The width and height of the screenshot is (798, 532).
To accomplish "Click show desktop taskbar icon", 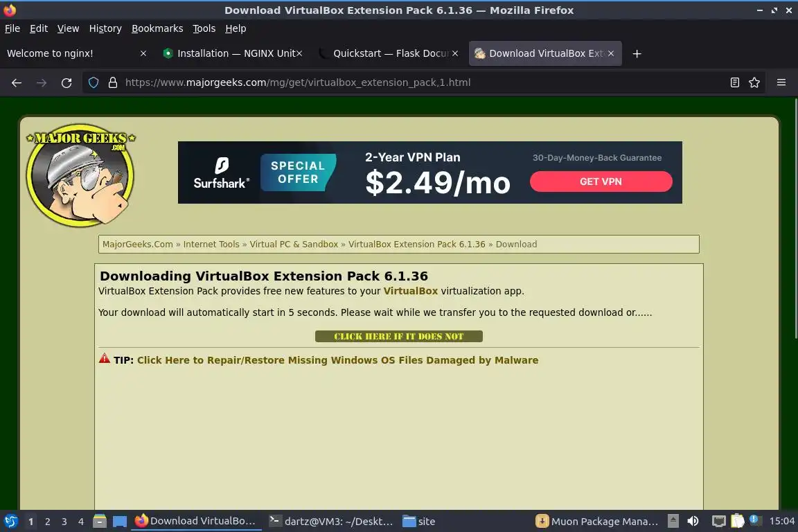I will coord(120,522).
